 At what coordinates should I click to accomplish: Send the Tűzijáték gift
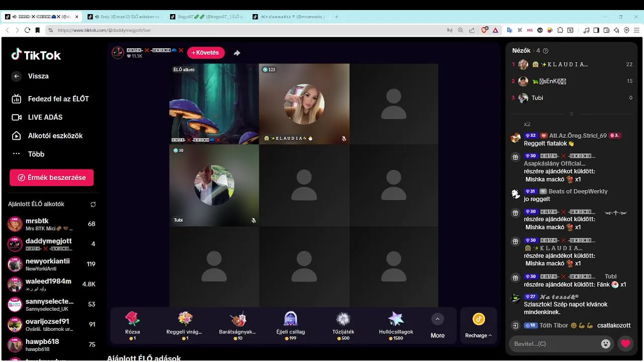pos(343,325)
